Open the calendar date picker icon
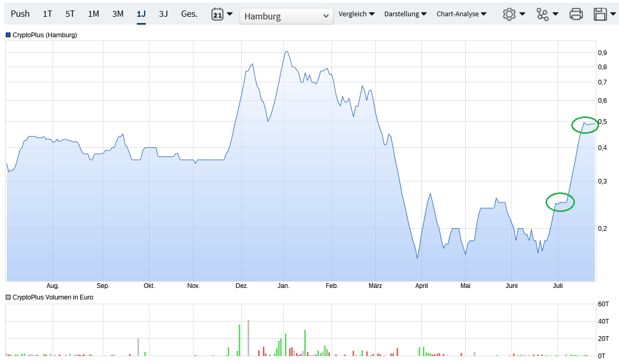Screen dimensions: 619x364 pyautogui.click(x=217, y=14)
